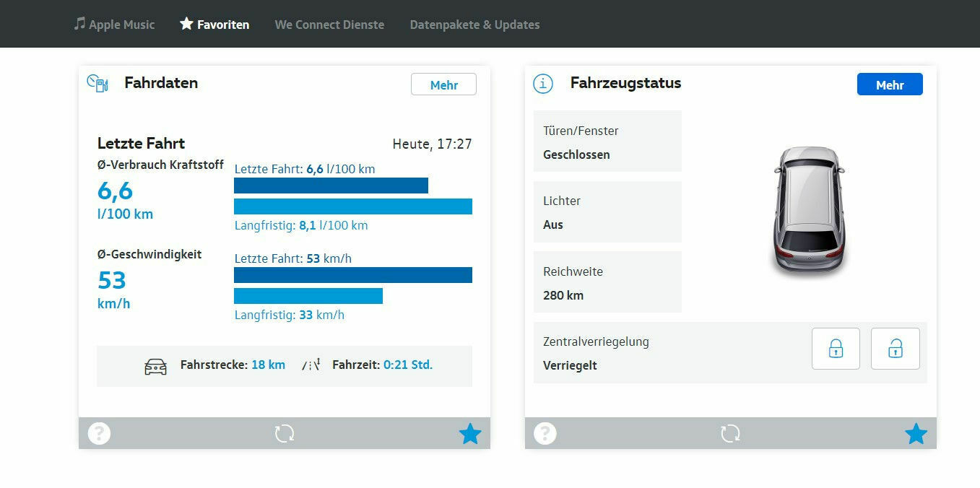Click the car top-view image
This screenshot has width=980, height=488.
click(x=807, y=210)
